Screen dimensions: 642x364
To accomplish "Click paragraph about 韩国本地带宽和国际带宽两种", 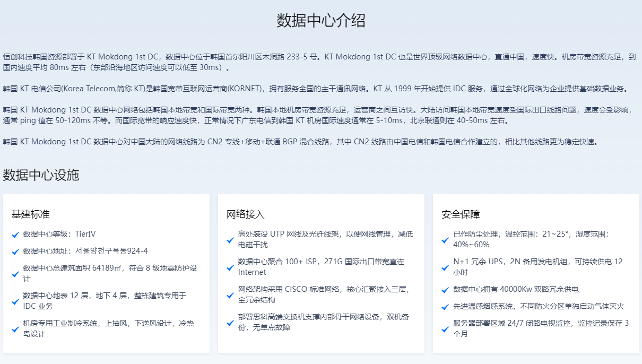I will (319, 115).
